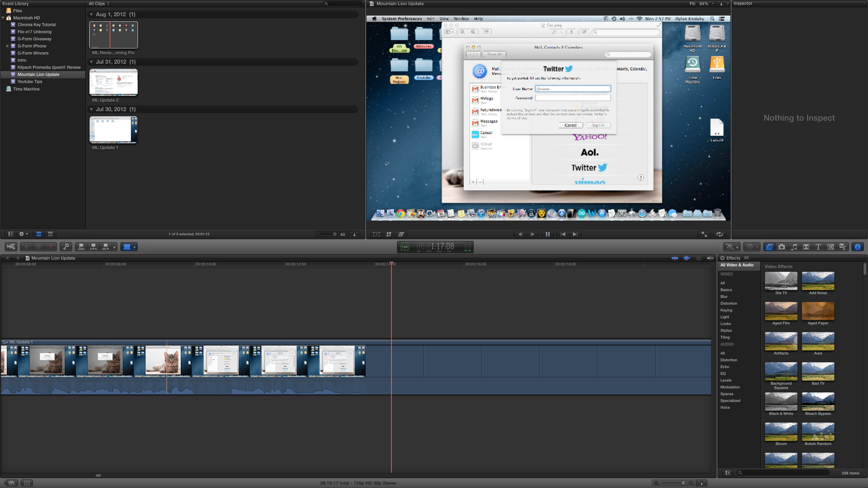Screen dimensions: 868x488
Task: Open the All Clips filter menu
Action: pos(99,4)
